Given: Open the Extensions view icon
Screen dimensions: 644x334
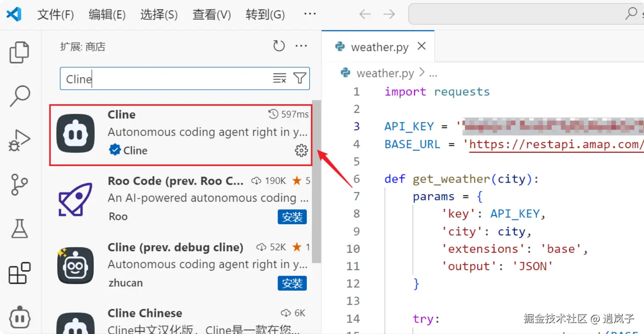Looking at the screenshot, I should pos(20,273).
